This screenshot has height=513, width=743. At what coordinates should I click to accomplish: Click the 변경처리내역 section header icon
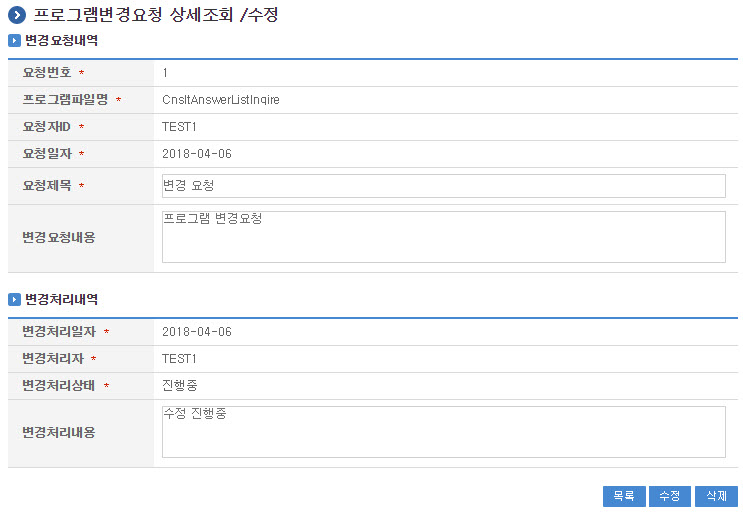[x=14, y=299]
